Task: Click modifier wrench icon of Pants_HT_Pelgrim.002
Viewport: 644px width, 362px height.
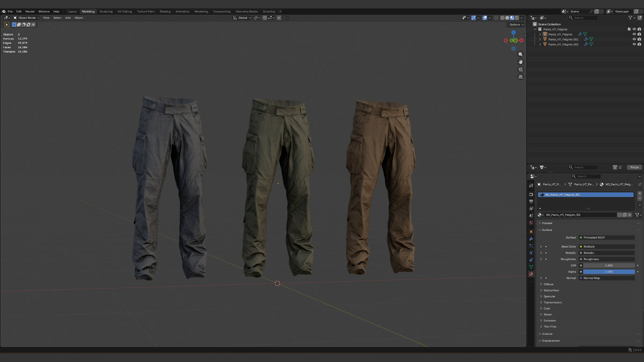Action: (x=586, y=45)
